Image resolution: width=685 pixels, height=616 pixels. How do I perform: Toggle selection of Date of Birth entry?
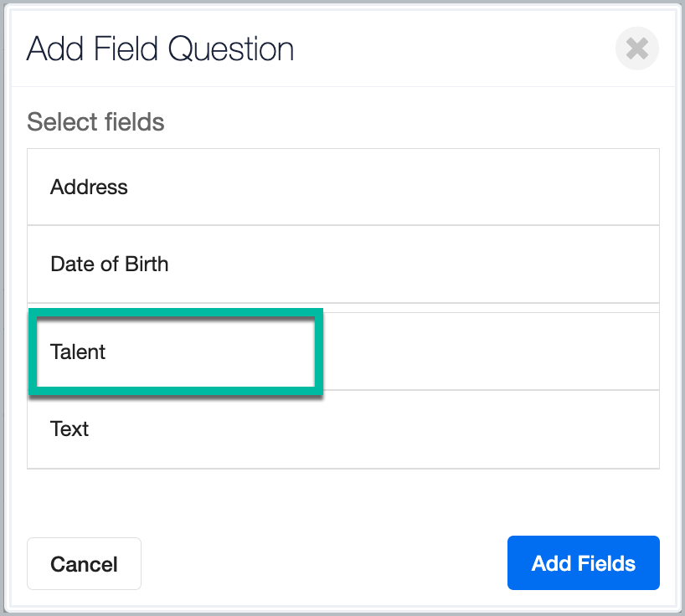(342, 264)
